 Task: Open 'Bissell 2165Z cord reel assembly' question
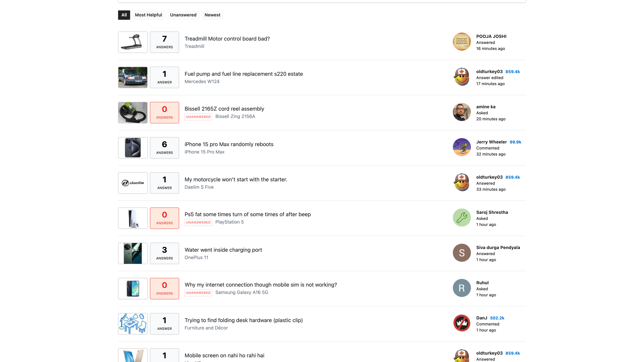224,109
